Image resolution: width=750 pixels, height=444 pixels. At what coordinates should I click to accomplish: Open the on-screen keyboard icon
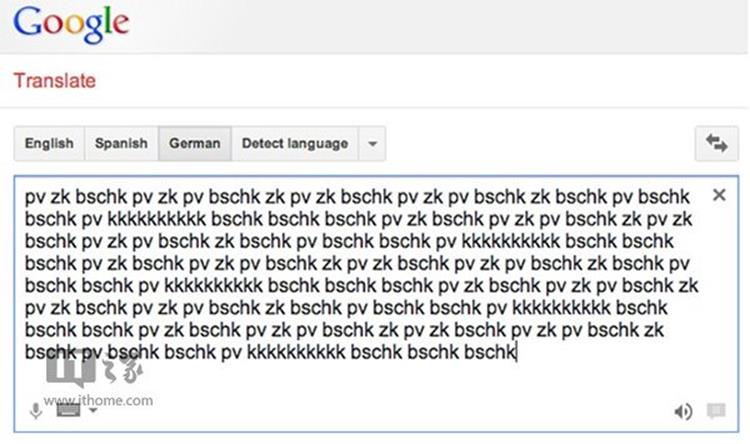[x=67, y=410]
